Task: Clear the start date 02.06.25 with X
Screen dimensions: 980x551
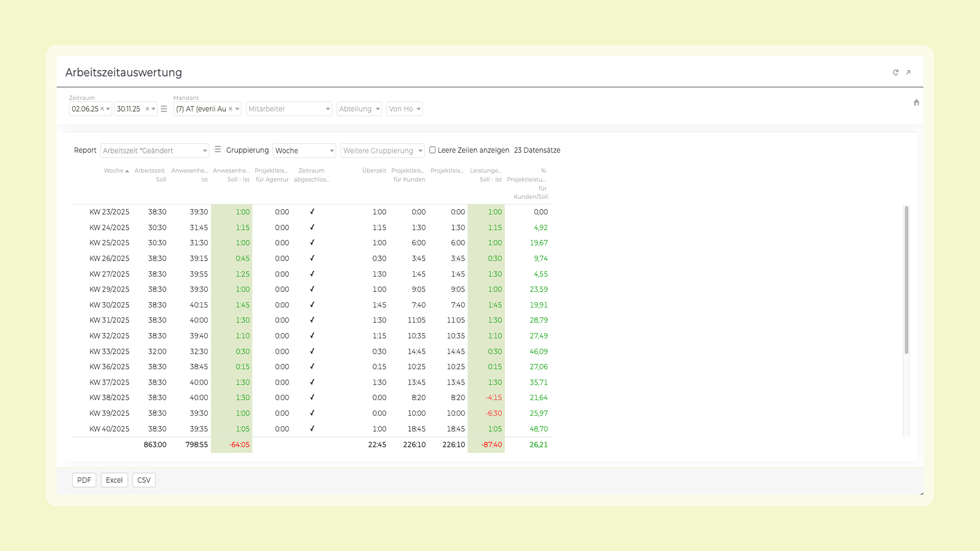Action: click(x=102, y=109)
